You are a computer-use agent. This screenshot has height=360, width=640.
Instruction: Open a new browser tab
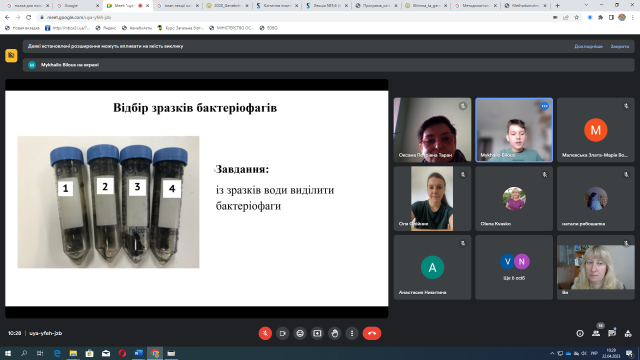point(558,6)
